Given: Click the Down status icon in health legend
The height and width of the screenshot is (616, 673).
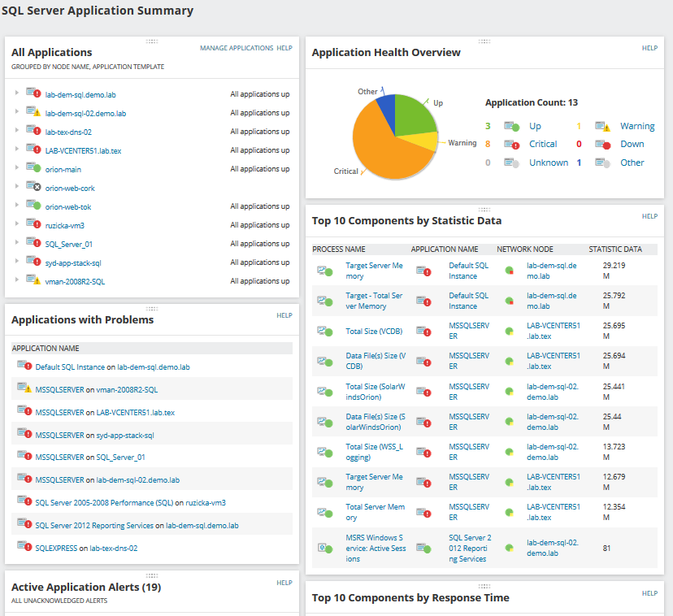Looking at the screenshot, I should point(602,145).
